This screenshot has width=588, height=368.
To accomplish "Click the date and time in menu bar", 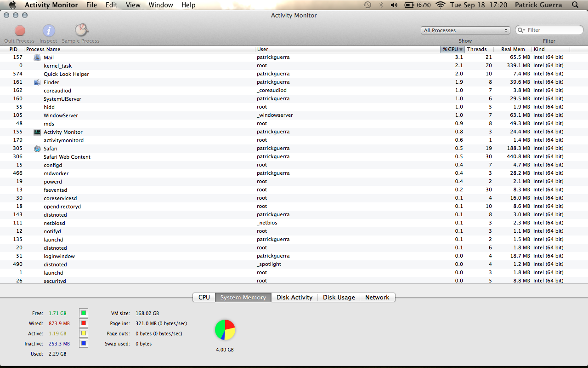I will [x=479, y=5].
